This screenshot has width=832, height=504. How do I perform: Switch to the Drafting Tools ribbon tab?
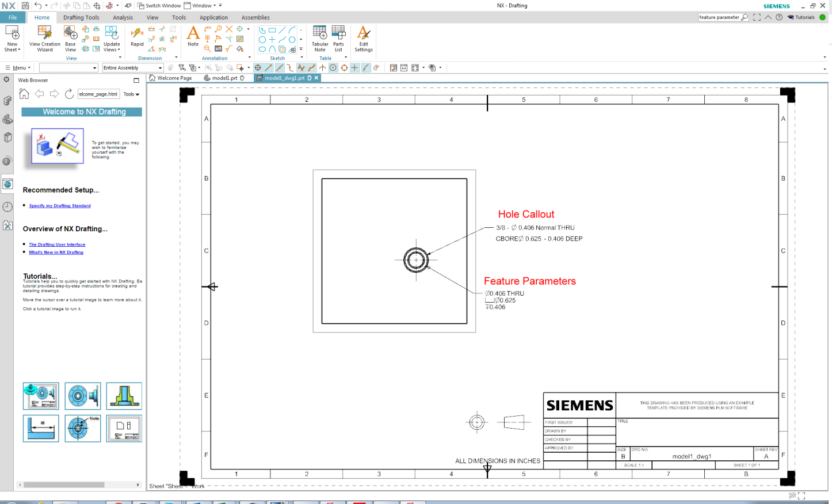pos(81,17)
